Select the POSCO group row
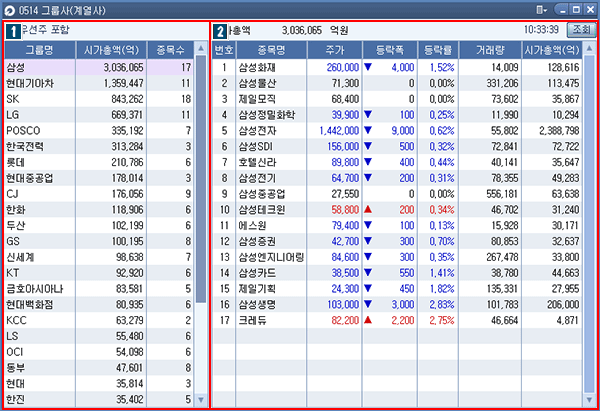 coord(99,130)
